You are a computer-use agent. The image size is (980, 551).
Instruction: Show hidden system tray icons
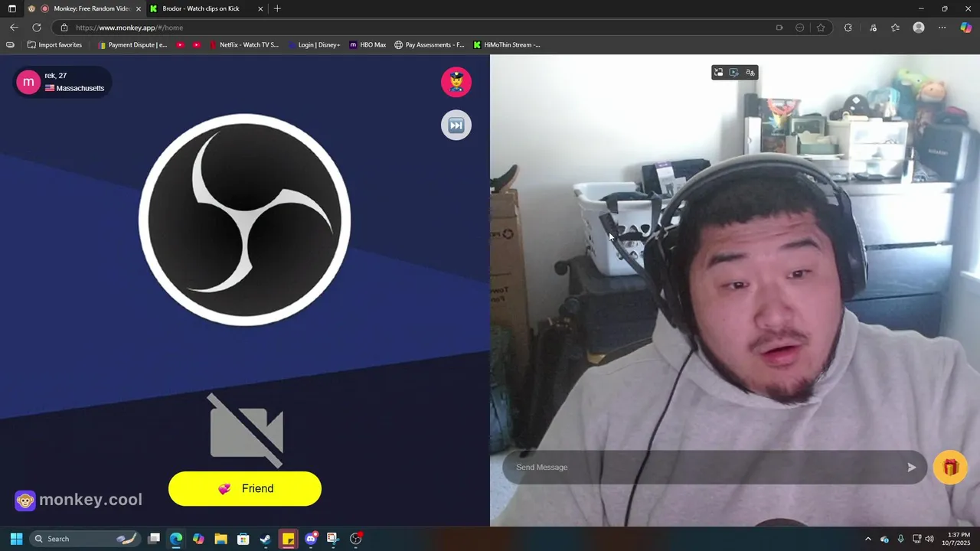click(867, 539)
